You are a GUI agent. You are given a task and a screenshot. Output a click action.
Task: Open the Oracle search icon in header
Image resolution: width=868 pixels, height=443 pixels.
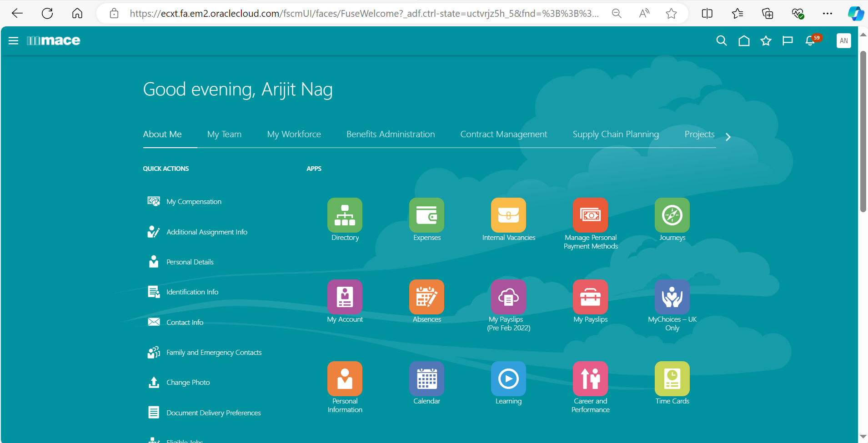pyautogui.click(x=722, y=41)
